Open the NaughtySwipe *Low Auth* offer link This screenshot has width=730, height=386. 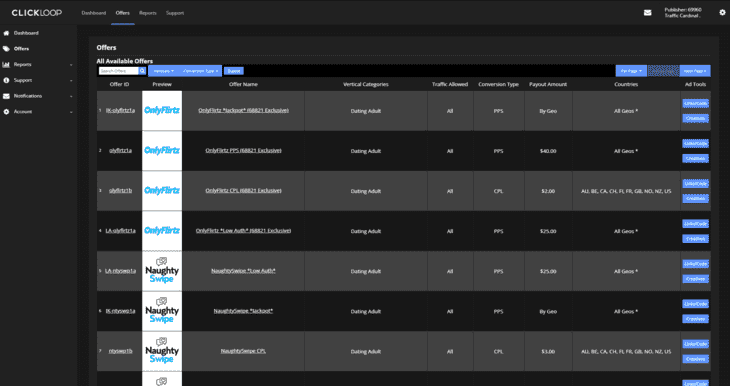tap(243, 271)
